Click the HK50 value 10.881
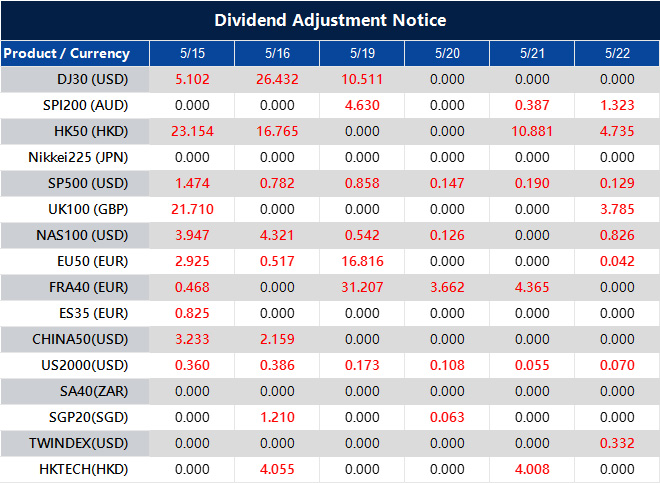This screenshot has width=660, height=483. coord(532,131)
